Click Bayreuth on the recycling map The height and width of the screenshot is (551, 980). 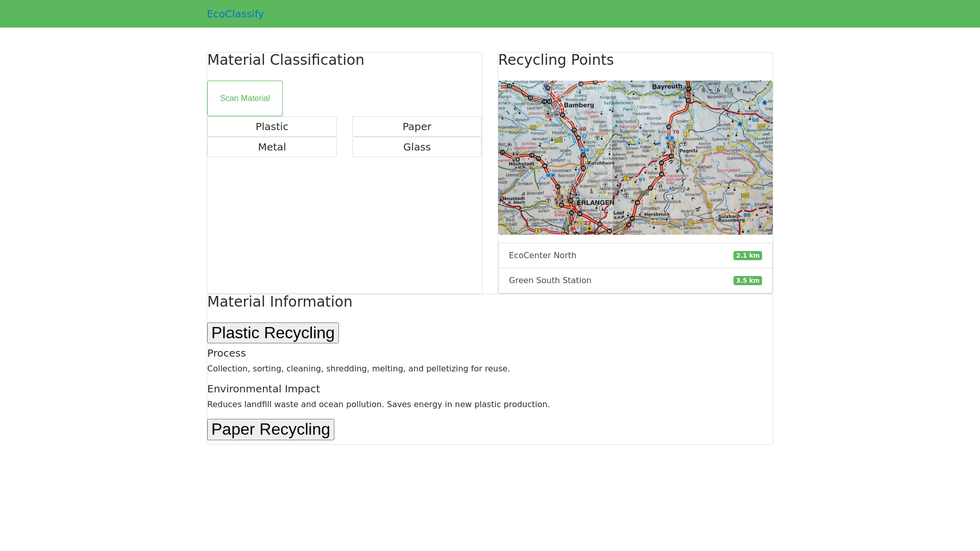click(667, 87)
